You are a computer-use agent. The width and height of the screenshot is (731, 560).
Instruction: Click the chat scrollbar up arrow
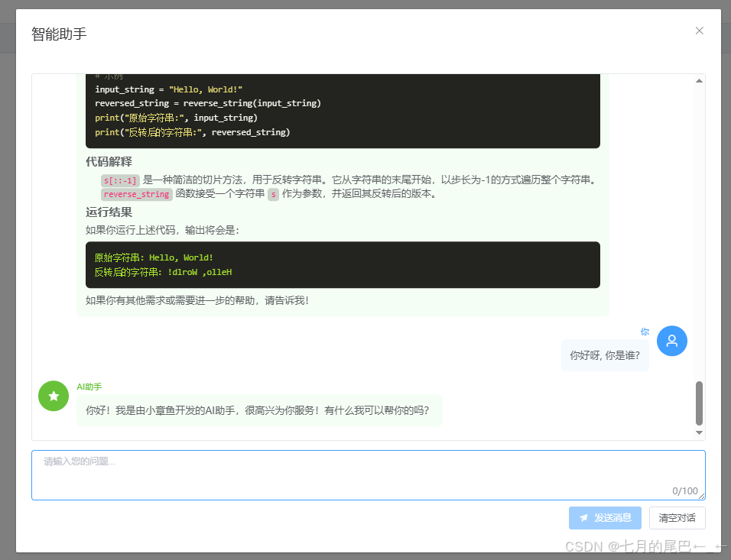(699, 80)
